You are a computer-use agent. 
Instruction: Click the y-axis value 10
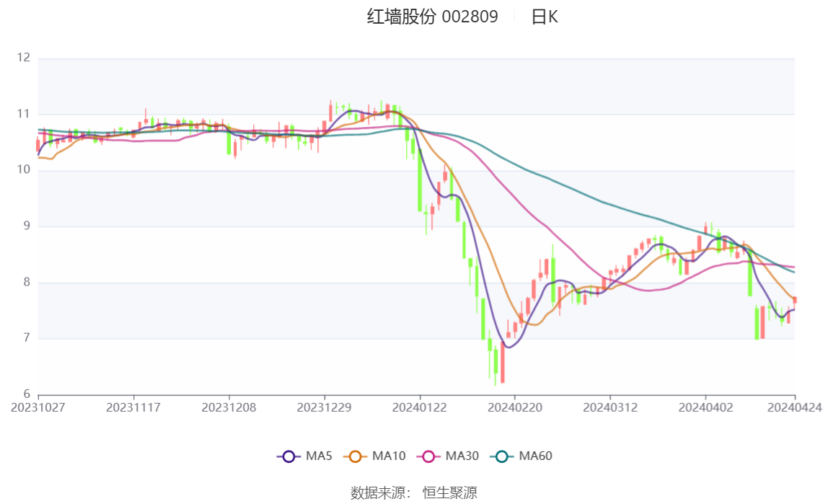(23, 170)
